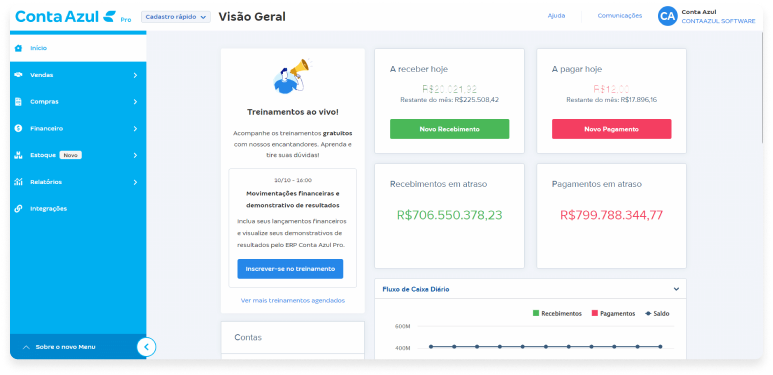Viewport: 773px width, 375px height.
Task: Collapse sidebar with round arrow button
Action: [146, 347]
